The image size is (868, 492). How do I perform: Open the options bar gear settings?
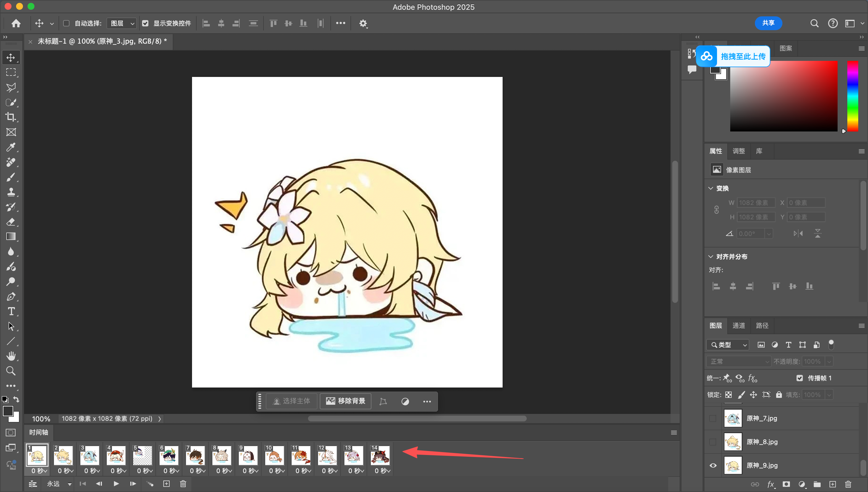[x=363, y=23]
